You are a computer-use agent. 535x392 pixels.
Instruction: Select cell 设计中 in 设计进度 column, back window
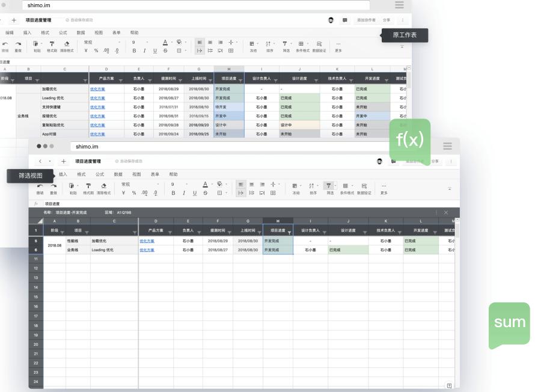(x=299, y=125)
